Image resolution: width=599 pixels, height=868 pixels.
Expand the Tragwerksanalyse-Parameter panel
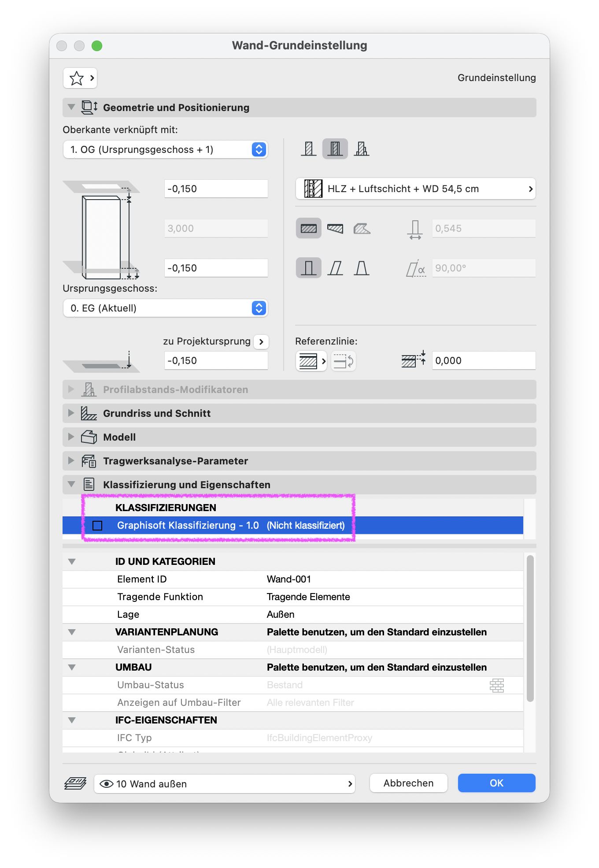click(x=71, y=461)
